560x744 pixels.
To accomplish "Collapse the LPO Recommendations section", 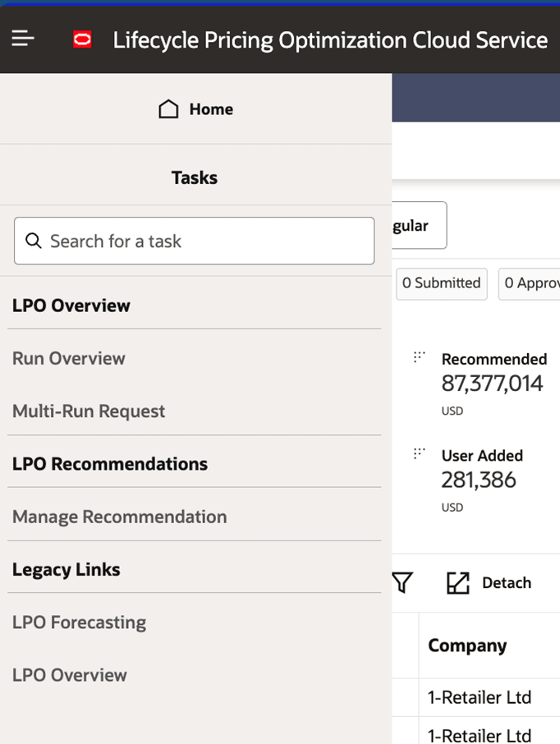I will coord(110,464).
